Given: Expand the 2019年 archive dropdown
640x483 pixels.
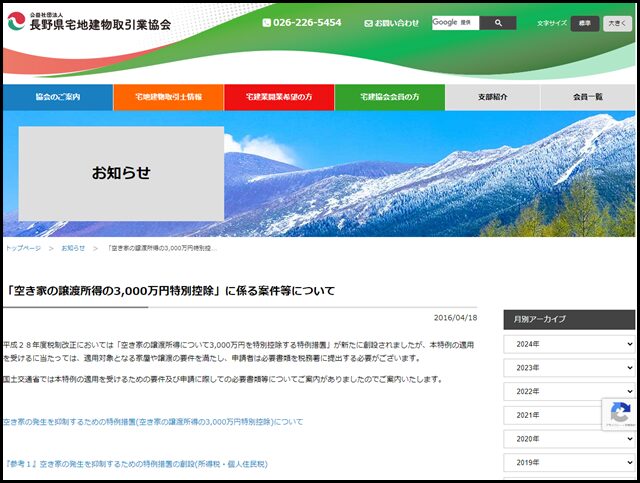Looking at the screenshot, I should click(569, 463).
